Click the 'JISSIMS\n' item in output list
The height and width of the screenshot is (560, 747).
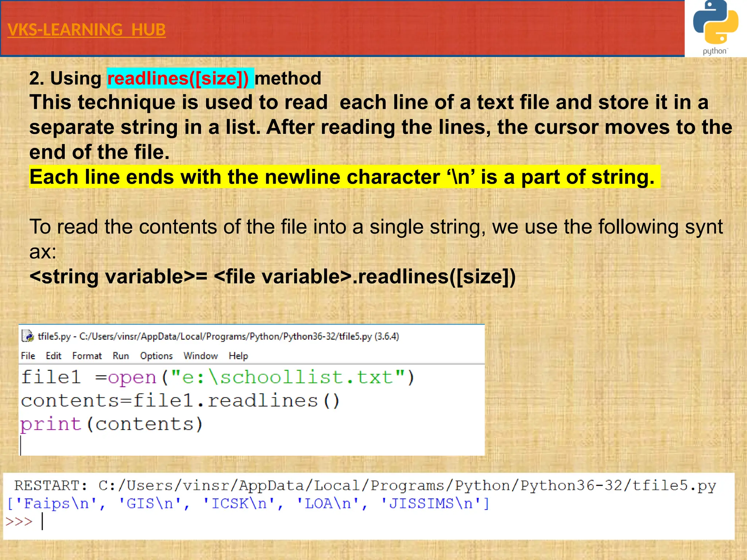[x=431, y=504]
